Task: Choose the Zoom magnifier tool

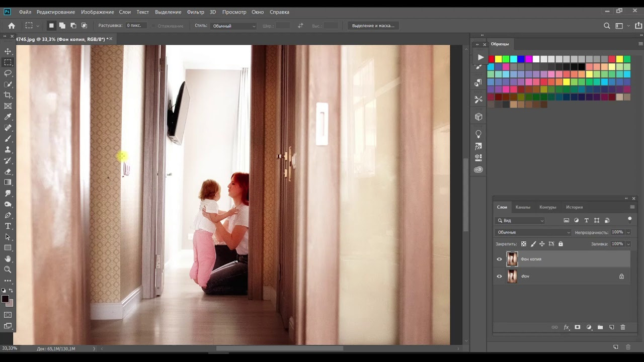Action: 8,269
